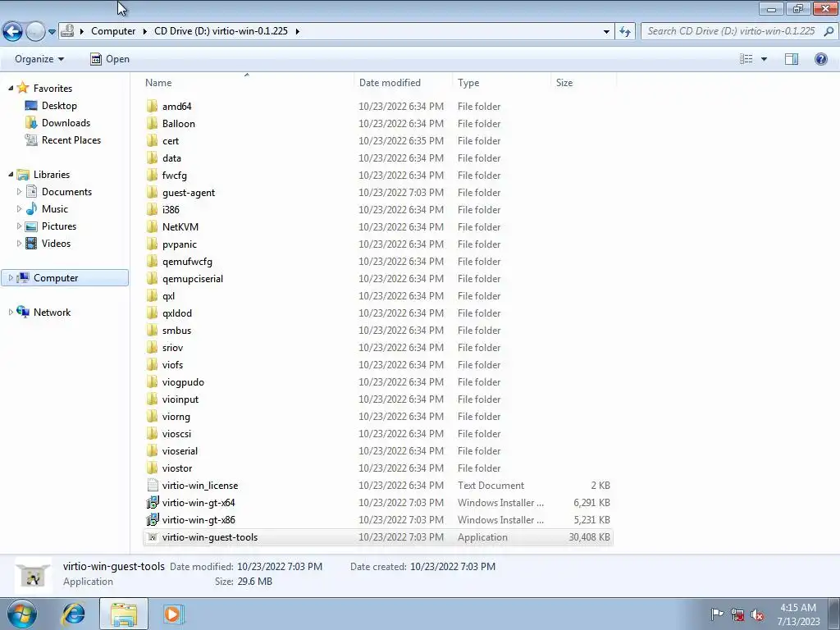Launch Internet Explorer from taskbar
Screen dimensions: 840x630
click(x=73, y=614)
